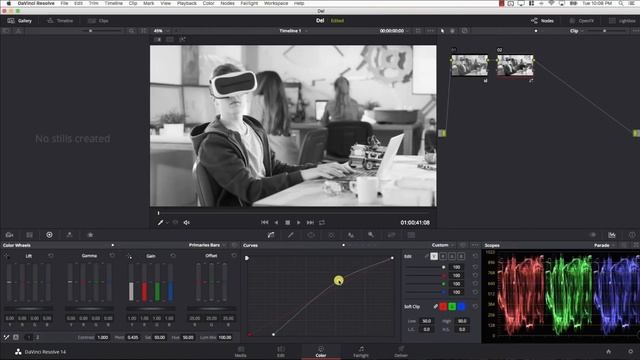Reset the Soft Clip settings
This screenshot has height=360, width=640.
tap(475, 306)
